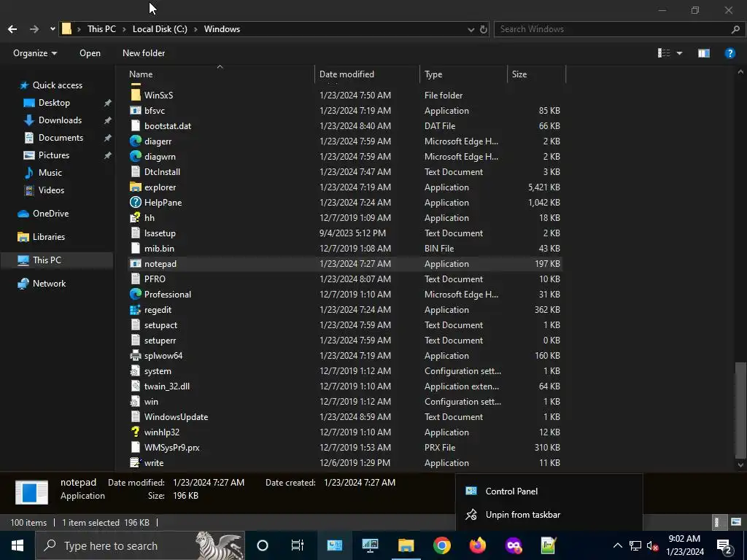Open Google Chrome from the taskbar

tap(441, 545)
